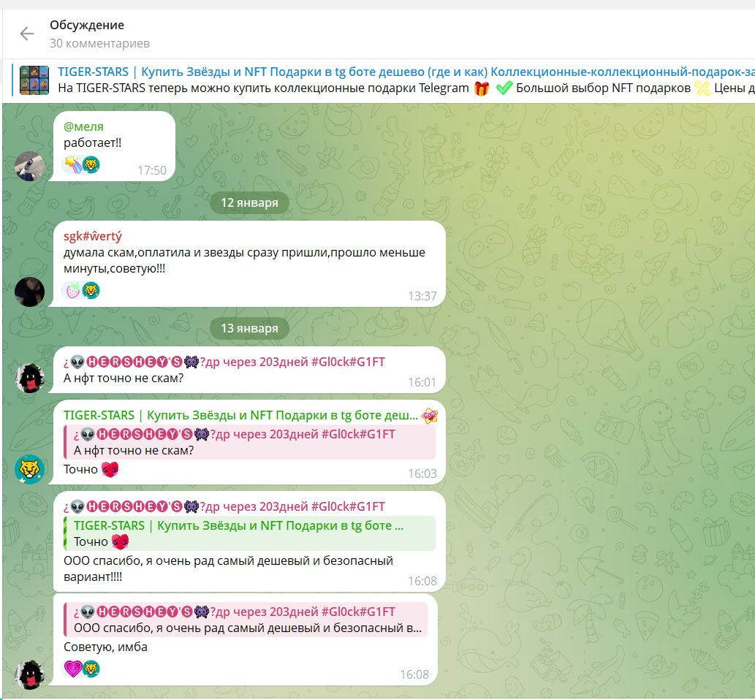Viewport: 755px width, 700px height.
Task: Open the @меля user profile name
Action: click(x=83, y=126)
